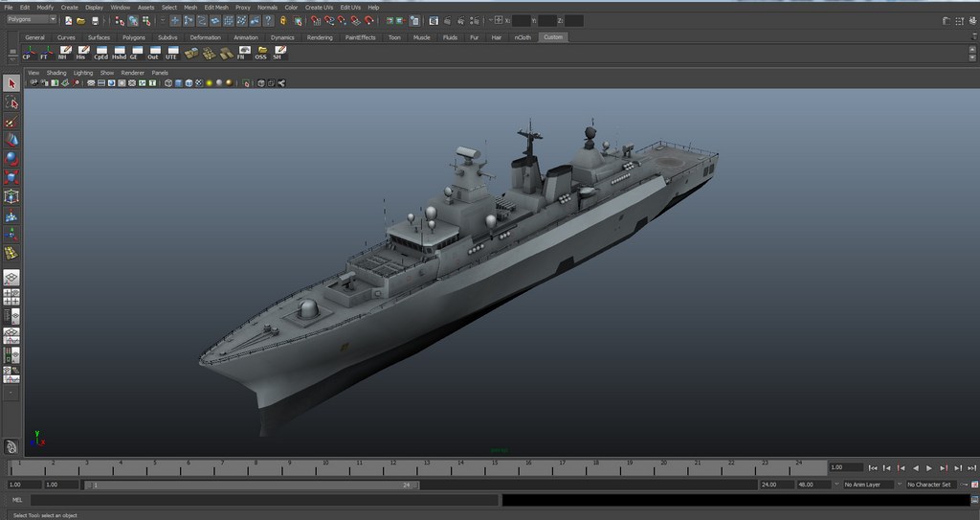Open the Polygons menu set dropdown
This screenshot has height=520, width=980.
(32, 19)
